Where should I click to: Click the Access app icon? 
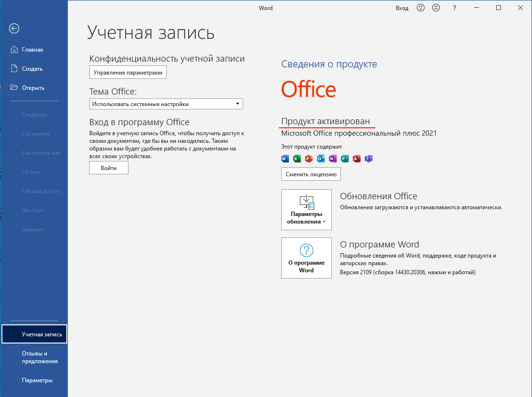(x=357, y=159)
